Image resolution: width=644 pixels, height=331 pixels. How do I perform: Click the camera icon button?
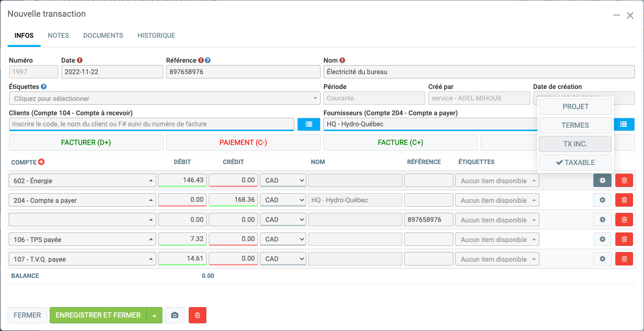pyautogui.click(x=175, y=315)
